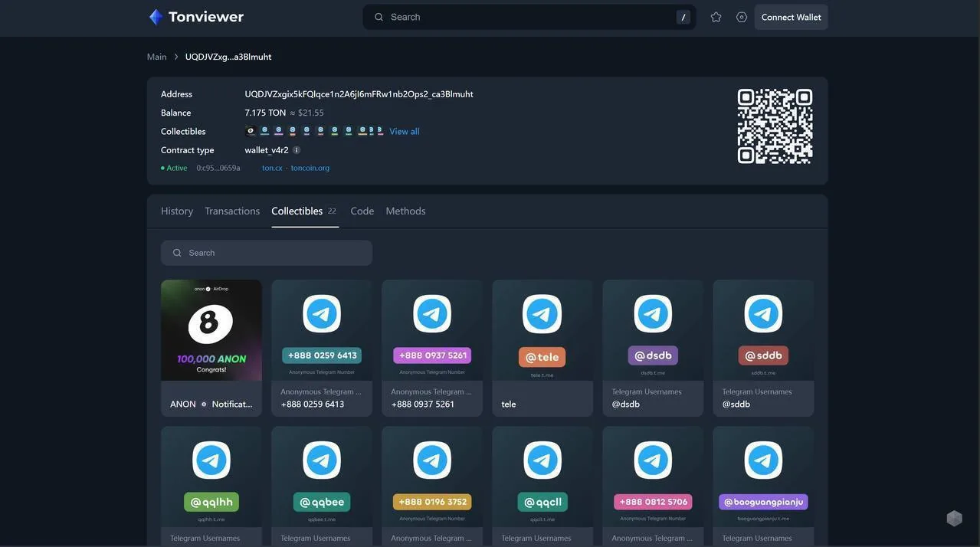The image size is (980, 547).
Task: Focus the top Search field
Action: [529, 17]
